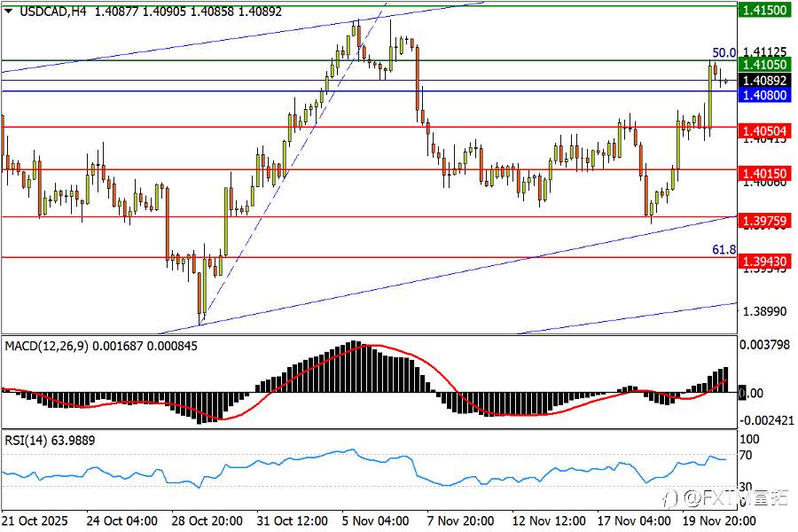Click the 5 Nov 04:00 time label
The image size is (798, 532).
coord(376,521)
